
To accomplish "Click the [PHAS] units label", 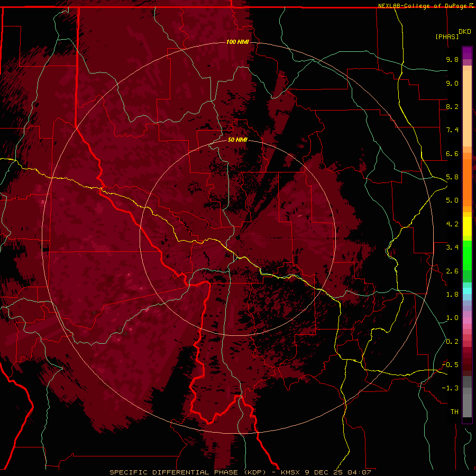I will point(447,36).
